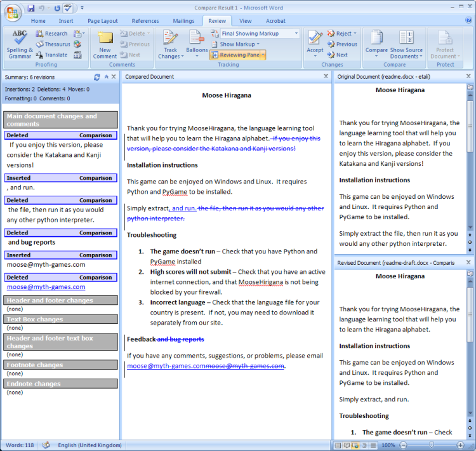
Task: Switch to Full Screen Reading view
Action: [x=347, y=445]
